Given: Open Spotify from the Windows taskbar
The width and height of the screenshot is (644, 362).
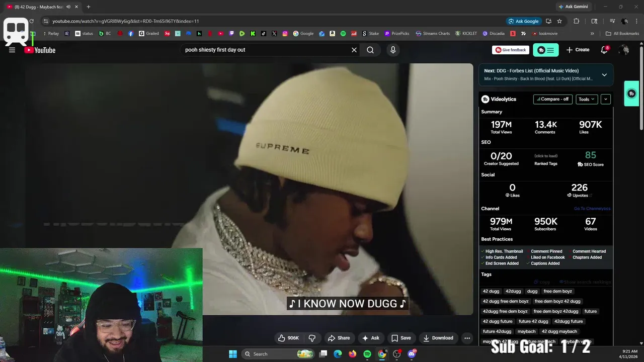Looking at the screenshot, I should tap(367, 354).
